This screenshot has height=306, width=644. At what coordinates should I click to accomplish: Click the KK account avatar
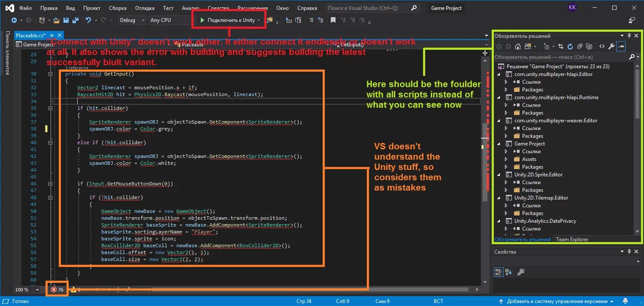(x=572, y=8)
